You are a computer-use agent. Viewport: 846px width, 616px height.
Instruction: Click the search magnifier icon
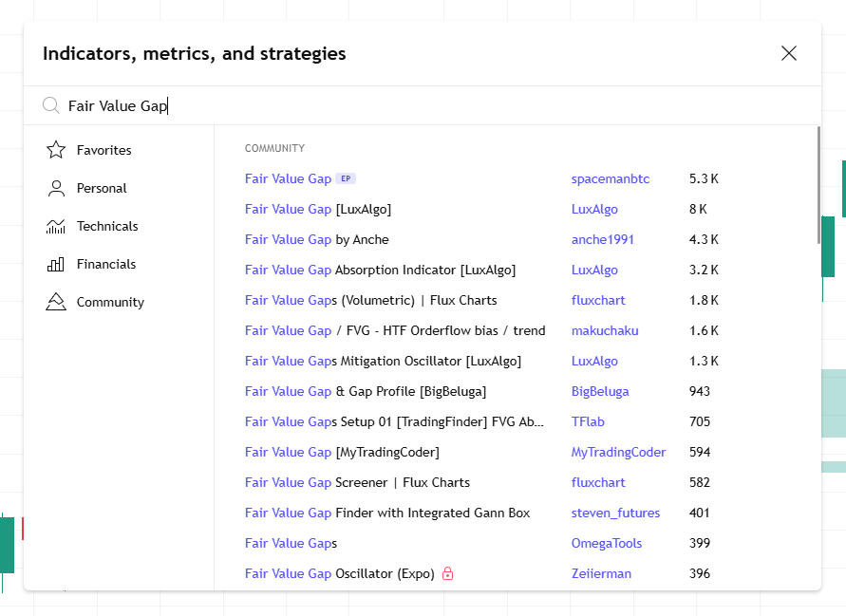50,105
